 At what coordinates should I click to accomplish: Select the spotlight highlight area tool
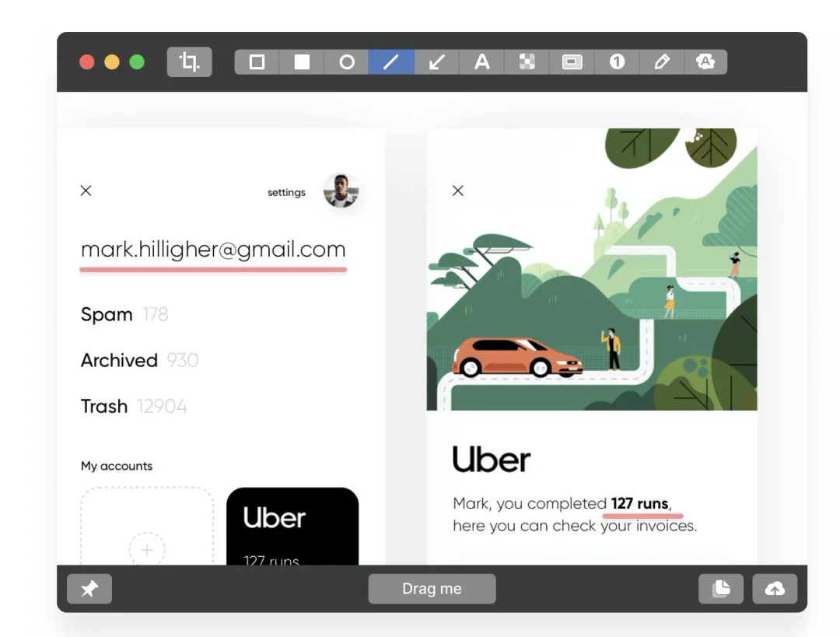tap(572, 61)
